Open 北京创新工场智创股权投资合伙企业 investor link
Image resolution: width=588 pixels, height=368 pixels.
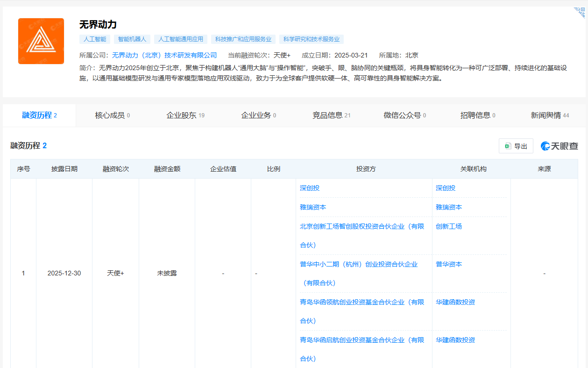coord(361,226)
